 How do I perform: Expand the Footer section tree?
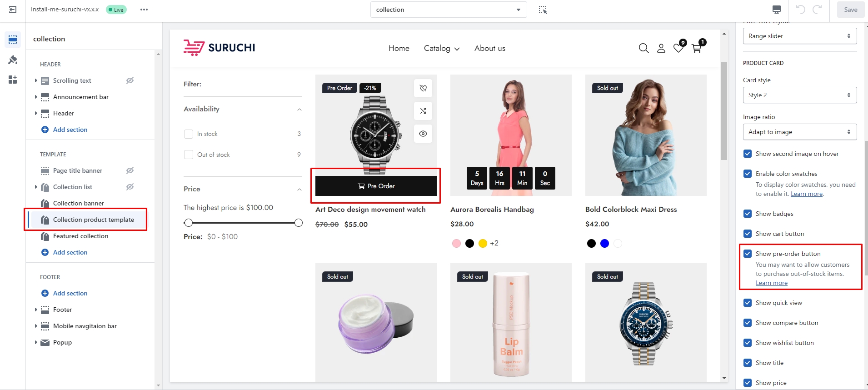coord(36,310)
